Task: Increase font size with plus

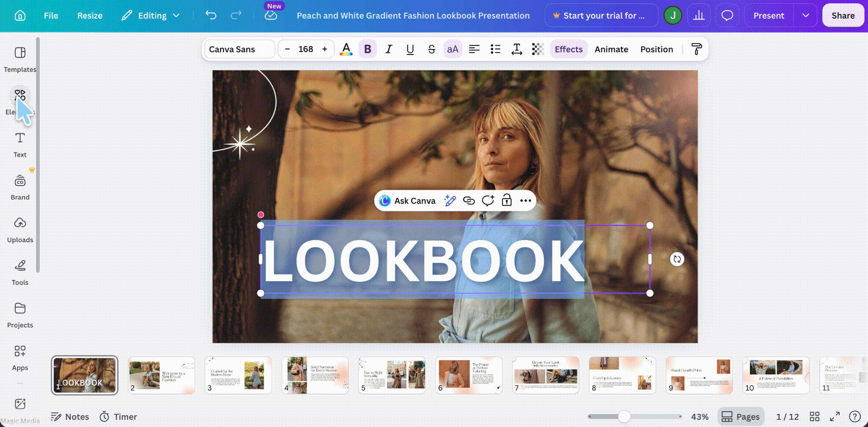Action: pyautogui.click(x=324, y=49)
